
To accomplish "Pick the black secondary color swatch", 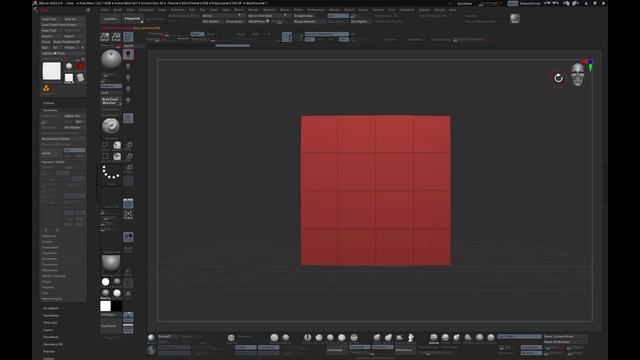I will tap(116, 306).
